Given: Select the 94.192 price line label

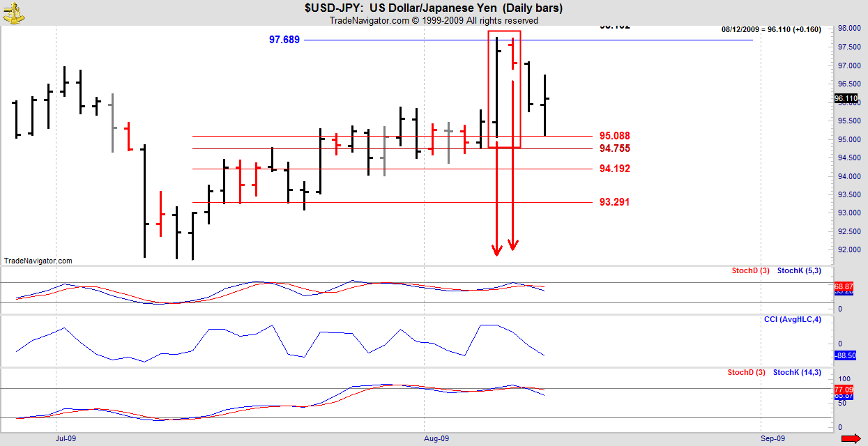Looking at the screenshot, I should [x=614, y=169].
